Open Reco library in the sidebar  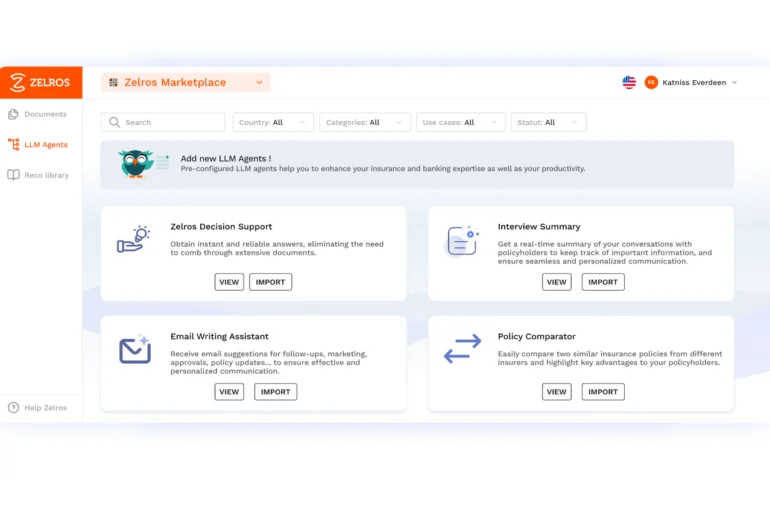[47, 175]
